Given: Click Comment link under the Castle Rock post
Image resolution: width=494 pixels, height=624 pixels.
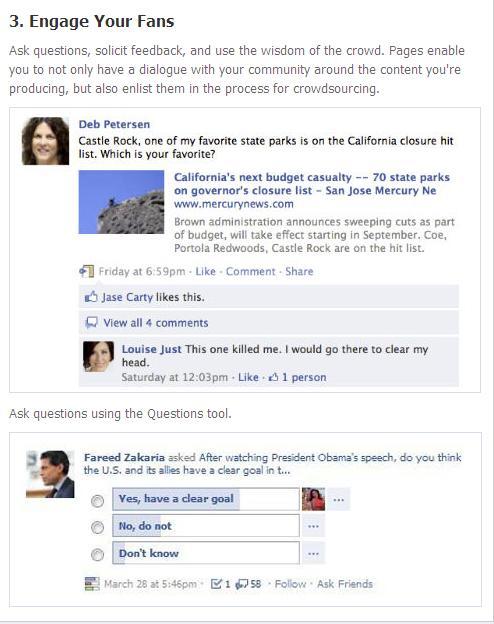Looking at the screenshot, I should (x=250, y=271).
